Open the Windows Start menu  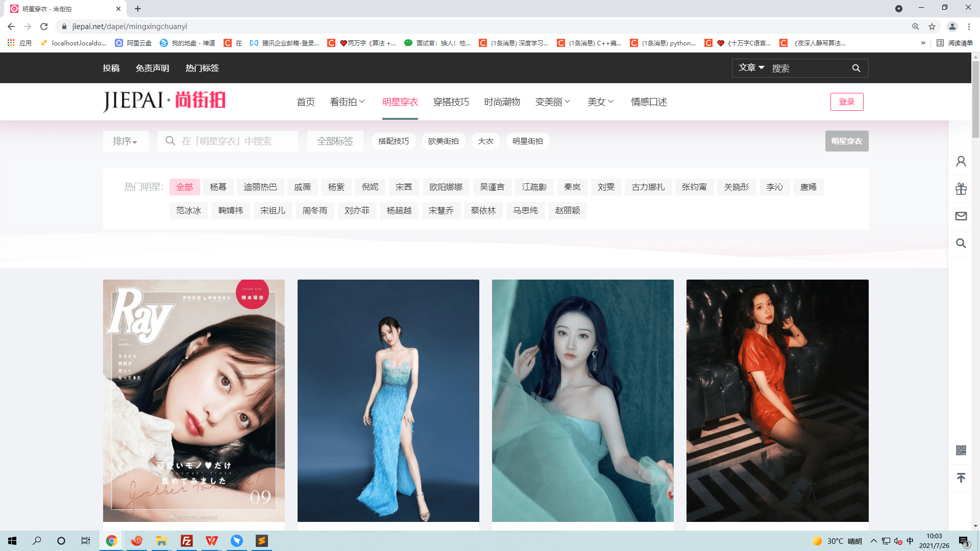pyautogui.click(x=12, y=541)
